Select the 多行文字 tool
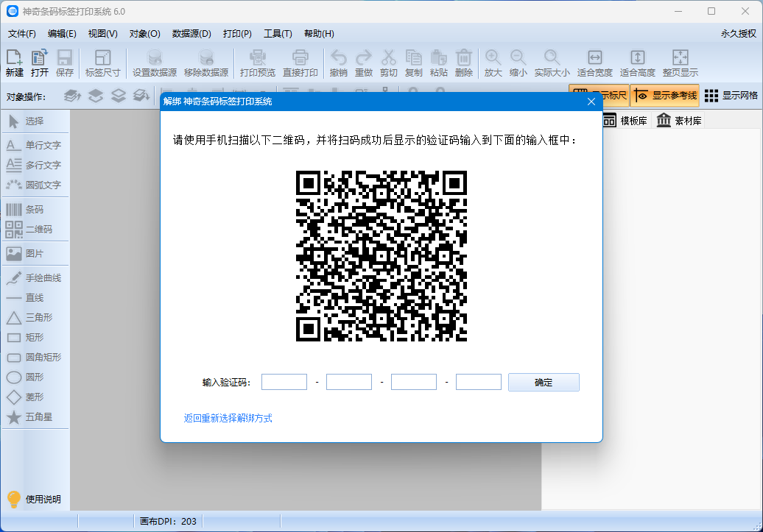Screen dimensions: 763x532 35,165
